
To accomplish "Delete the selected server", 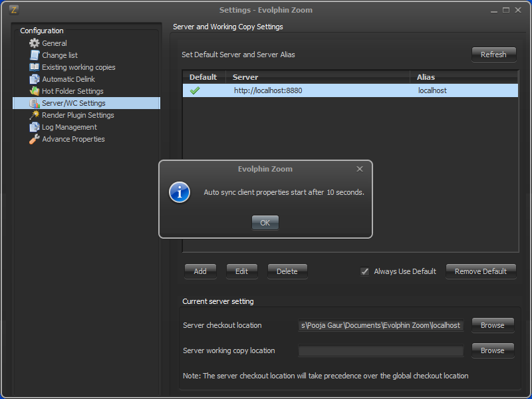I will (287, 271).
